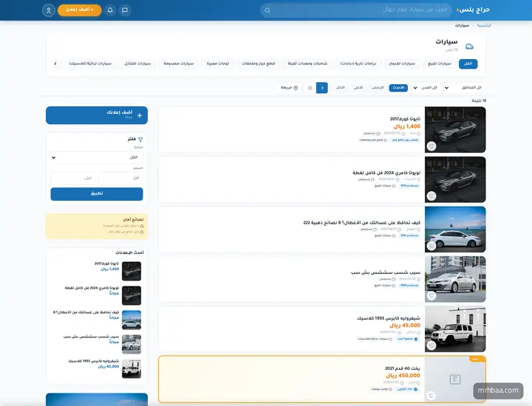
Task: Open شيفروليه كابرس 1993 in أحدث الإعلانات sidebar
Action: click(93, 361)
